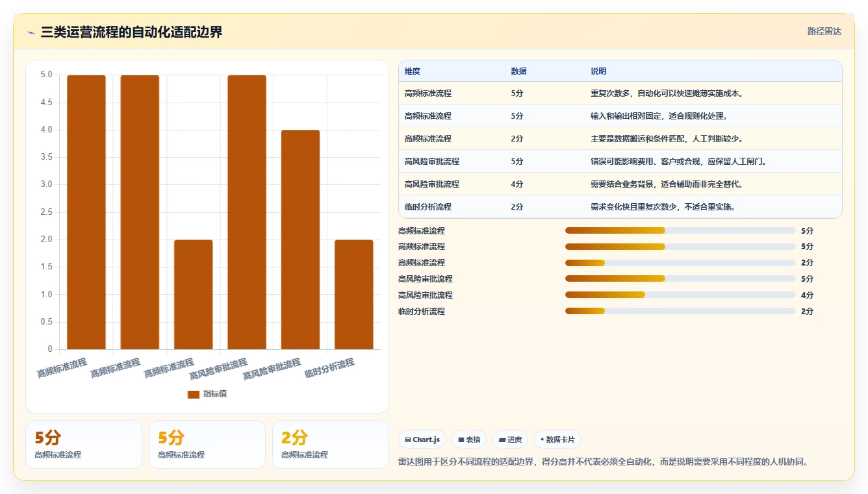The image size is (868, 494).
Task: Click the 5.0 tick on the chart y-axis
Action: [46, 75]
